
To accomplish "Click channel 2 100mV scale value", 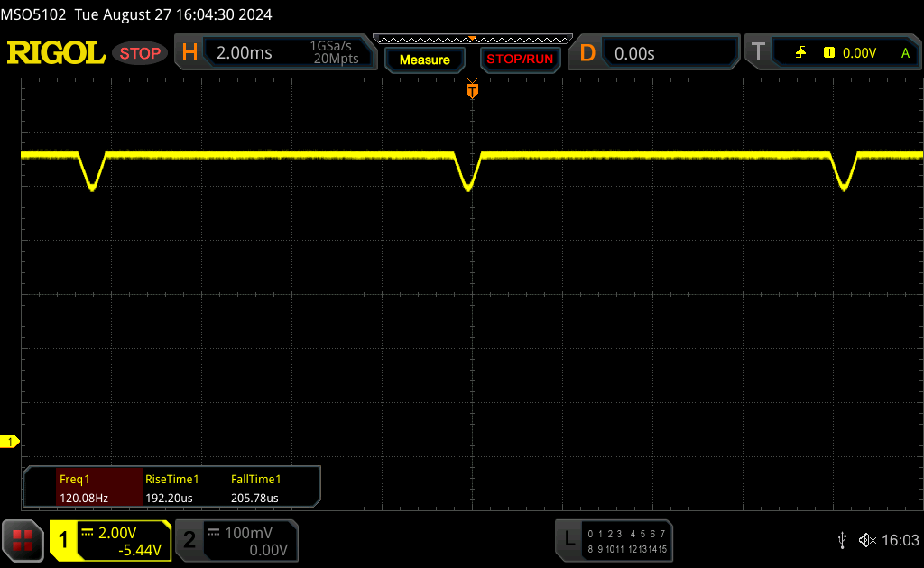I will click(x=249, y=533).
